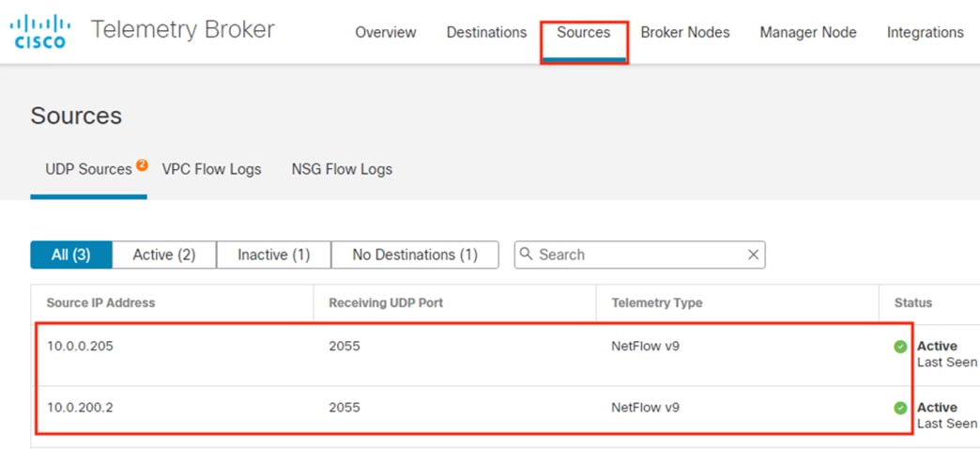Screen dimensions: 980x449
Task: Click green status check for 10.0.200.2
Action: [x=900, y=408]
